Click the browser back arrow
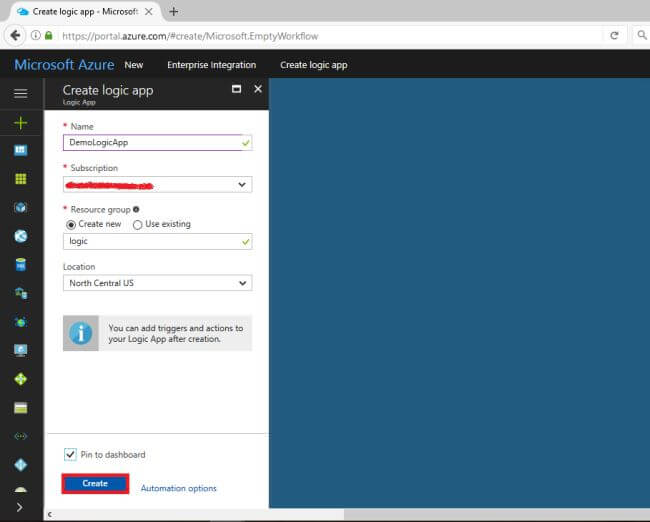 [x=15, y=36]
